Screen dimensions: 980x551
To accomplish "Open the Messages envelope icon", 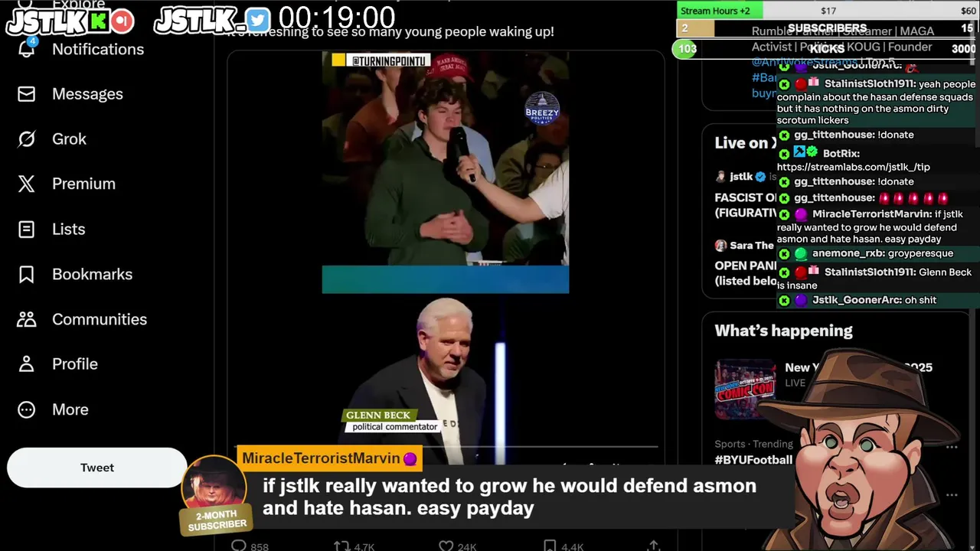I will (27, 94).
